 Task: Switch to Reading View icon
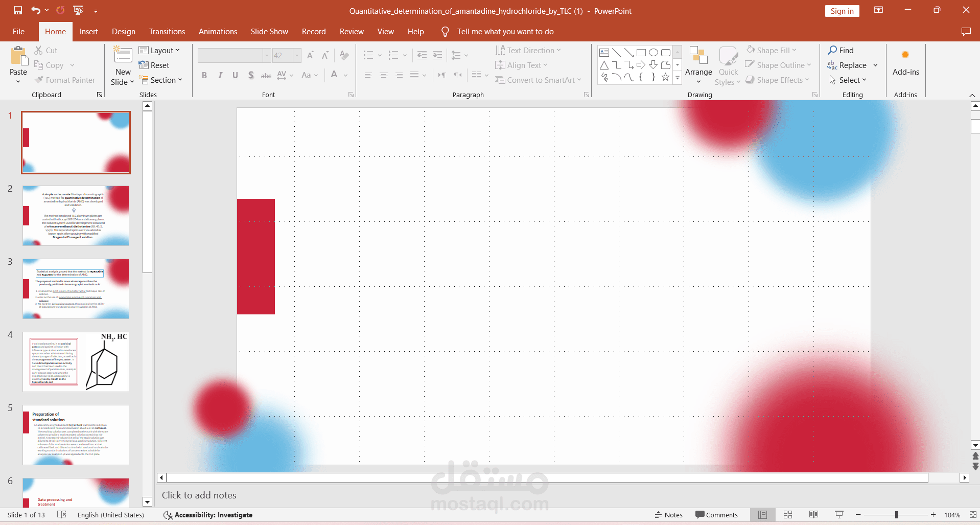[813, 515]
